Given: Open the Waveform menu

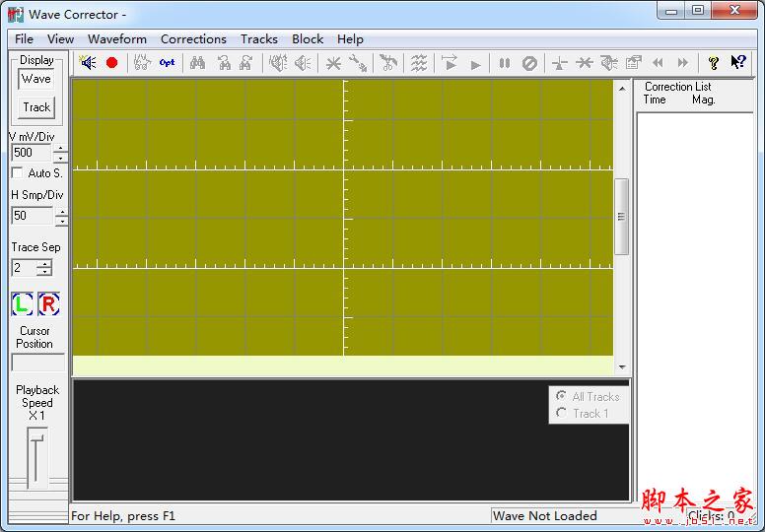Looking at the screenshot, I should coord(116,39).
